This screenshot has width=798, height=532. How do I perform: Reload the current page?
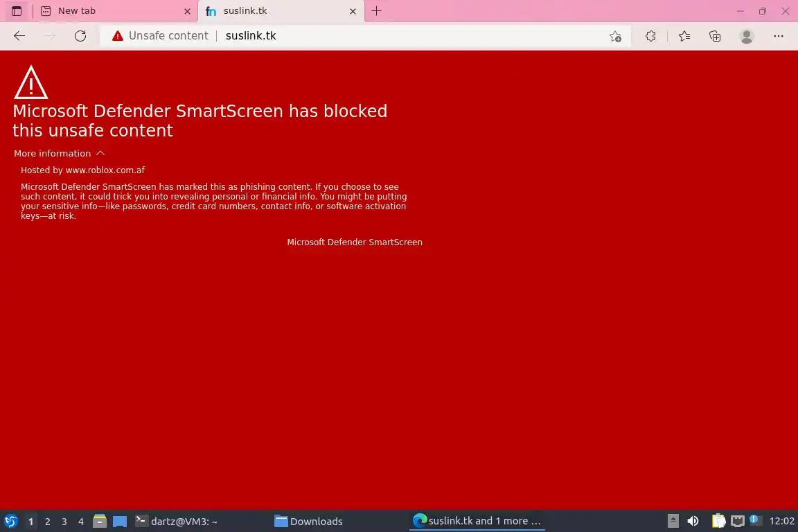pos(80,35)
